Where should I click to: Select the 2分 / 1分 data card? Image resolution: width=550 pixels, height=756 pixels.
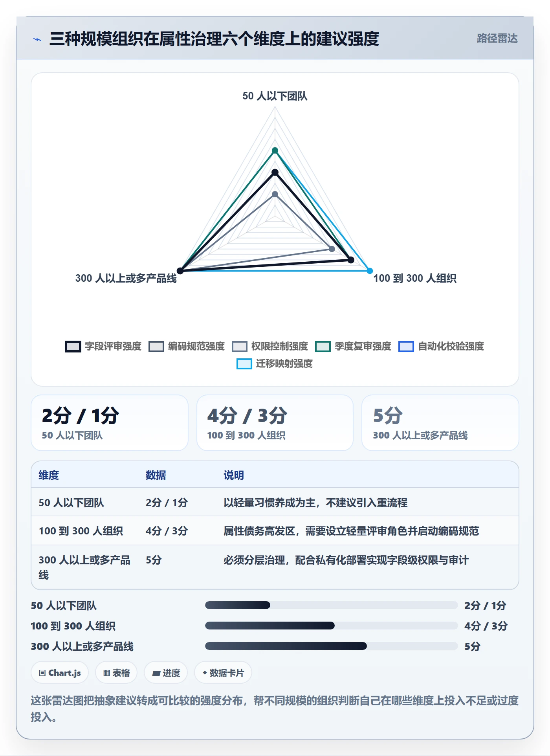point(110,423)
